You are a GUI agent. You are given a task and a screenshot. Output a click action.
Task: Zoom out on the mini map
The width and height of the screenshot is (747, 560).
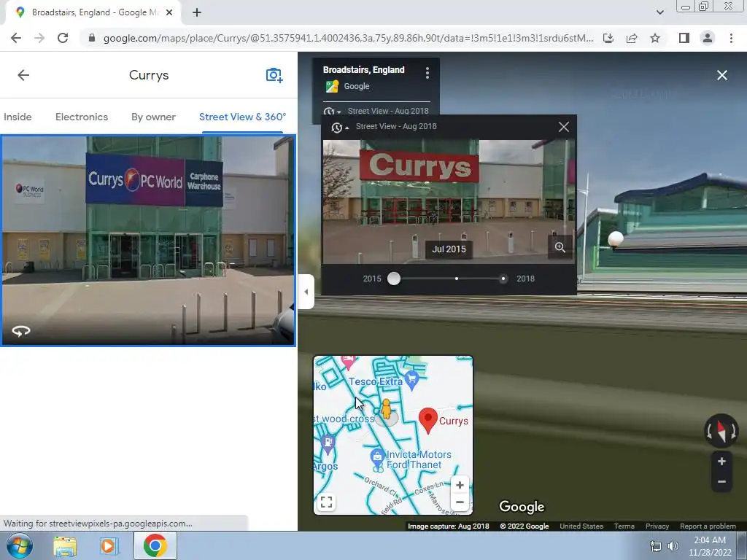pos(460,502)
